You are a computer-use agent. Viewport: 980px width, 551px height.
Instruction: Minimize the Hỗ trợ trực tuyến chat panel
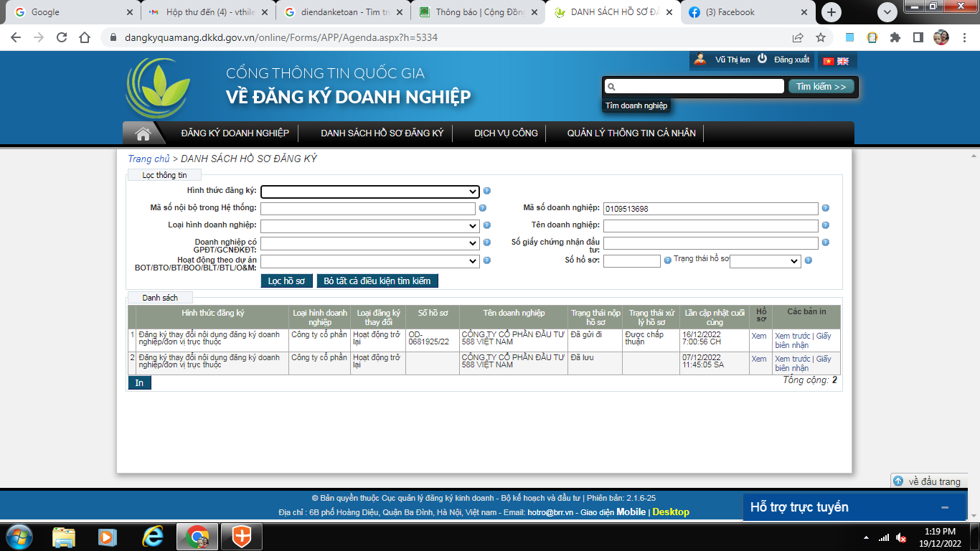[945, 507]
